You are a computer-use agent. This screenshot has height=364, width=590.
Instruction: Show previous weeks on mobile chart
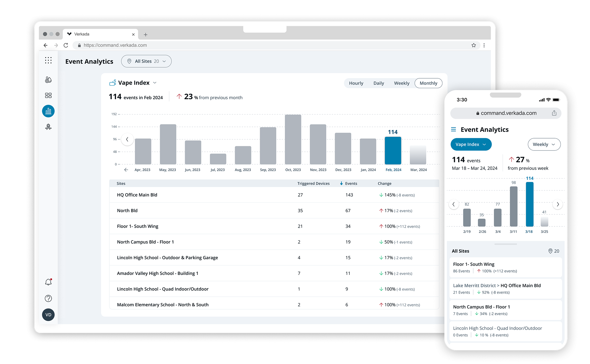454,204
